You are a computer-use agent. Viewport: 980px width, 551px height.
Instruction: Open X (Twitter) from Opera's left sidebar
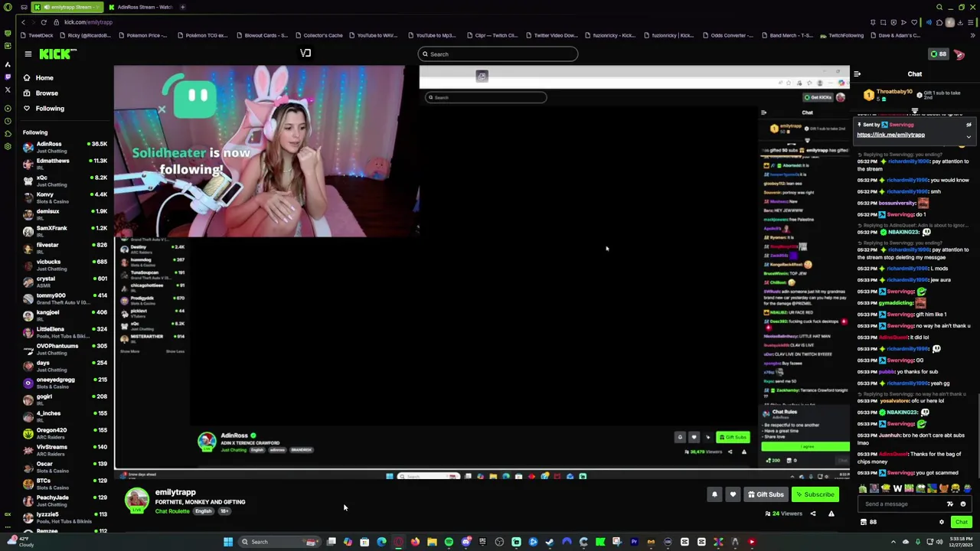(8, 90)
